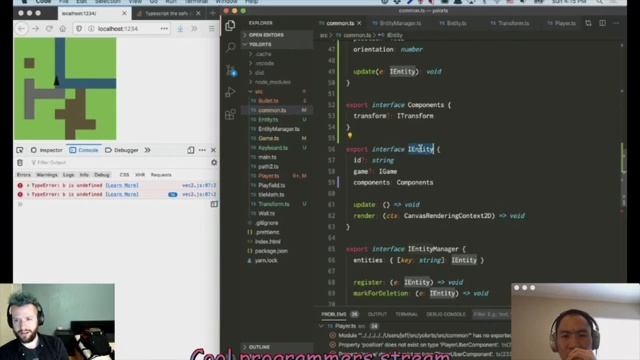The width and height of the screenshot is (640, 360).
Task: Open the DevTools customize ellipsis menu
Action: point(202,150)
